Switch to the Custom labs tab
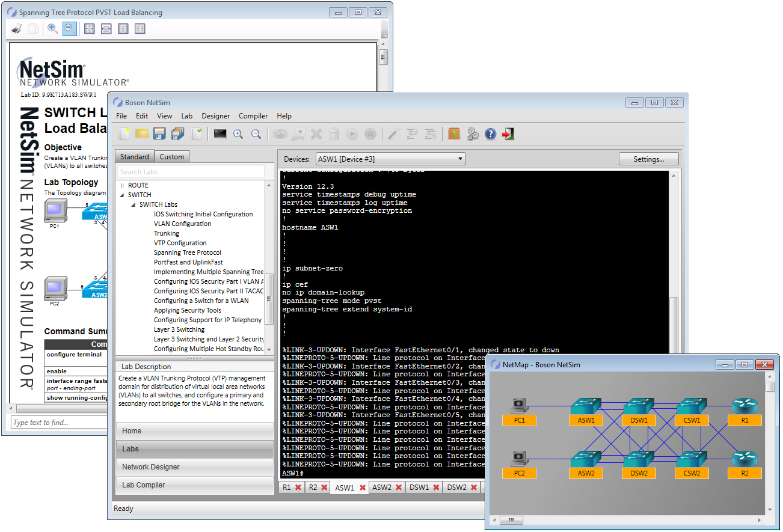The width and height of the screenshot is (783, 532). (172, 156)
